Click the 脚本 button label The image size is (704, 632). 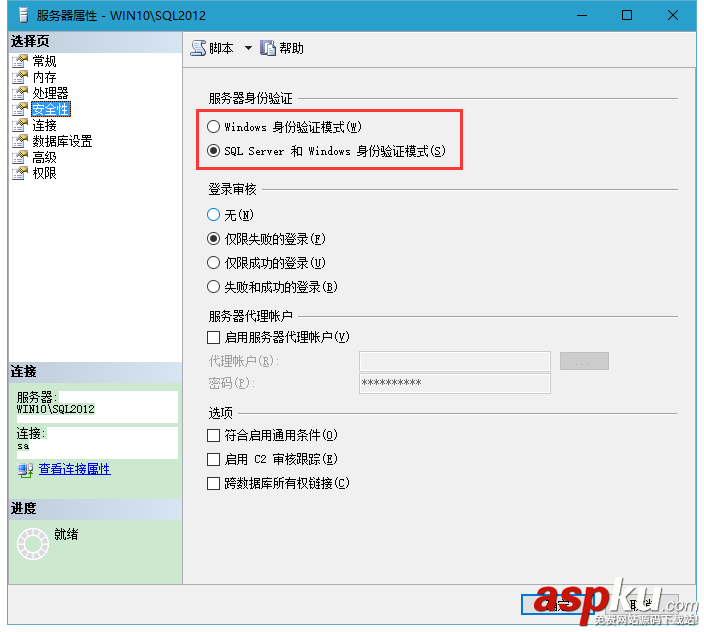[x=221, y=48]
